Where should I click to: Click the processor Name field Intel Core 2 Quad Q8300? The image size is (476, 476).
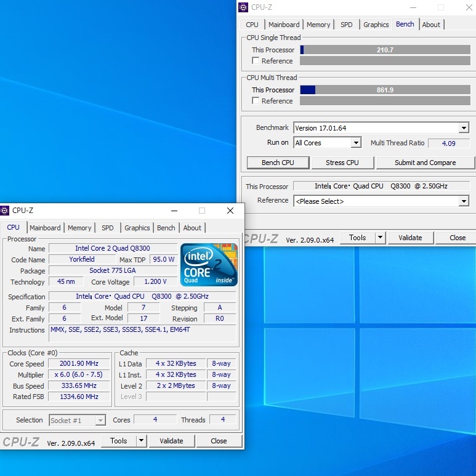[x=113, y=248]
